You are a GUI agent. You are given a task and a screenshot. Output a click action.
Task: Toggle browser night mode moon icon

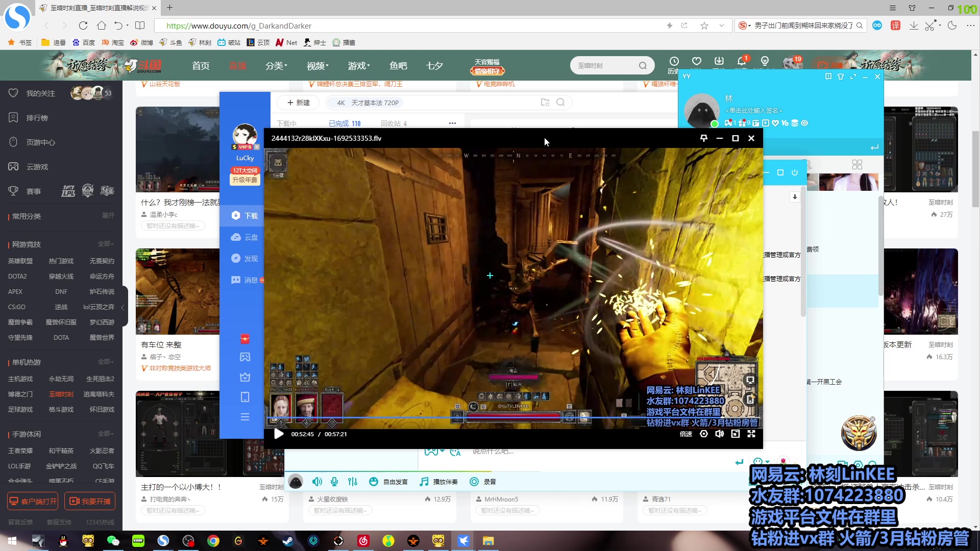click(x=952, y=26)
